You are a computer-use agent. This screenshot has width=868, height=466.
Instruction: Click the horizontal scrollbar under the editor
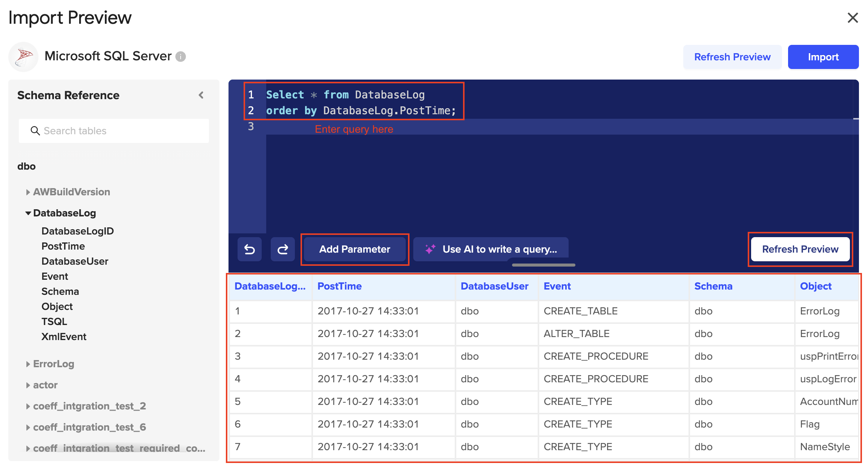(543, 265)
